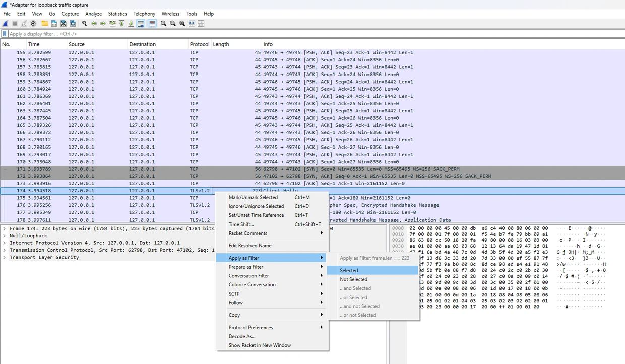Click the open capture file folder icon

(x=45, y=24)
